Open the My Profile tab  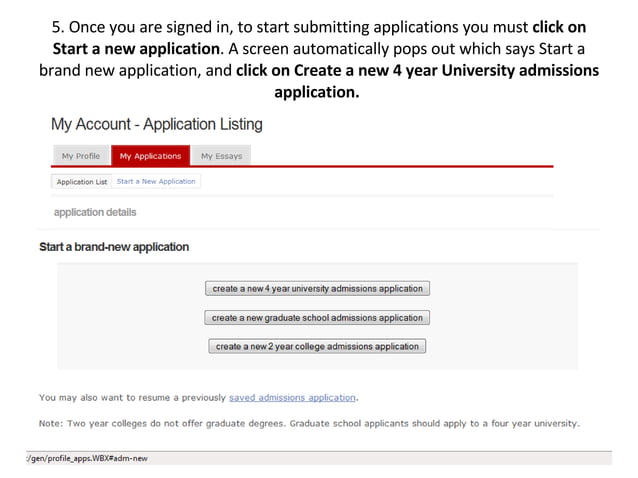coord(80,156)
